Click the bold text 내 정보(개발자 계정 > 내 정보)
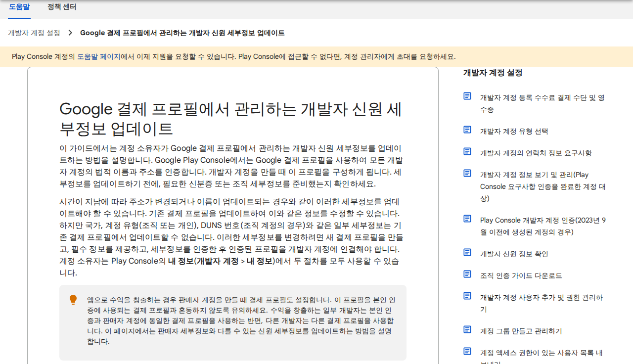The height and width of the screenshot is (364, 633). [x=221, y=261]
